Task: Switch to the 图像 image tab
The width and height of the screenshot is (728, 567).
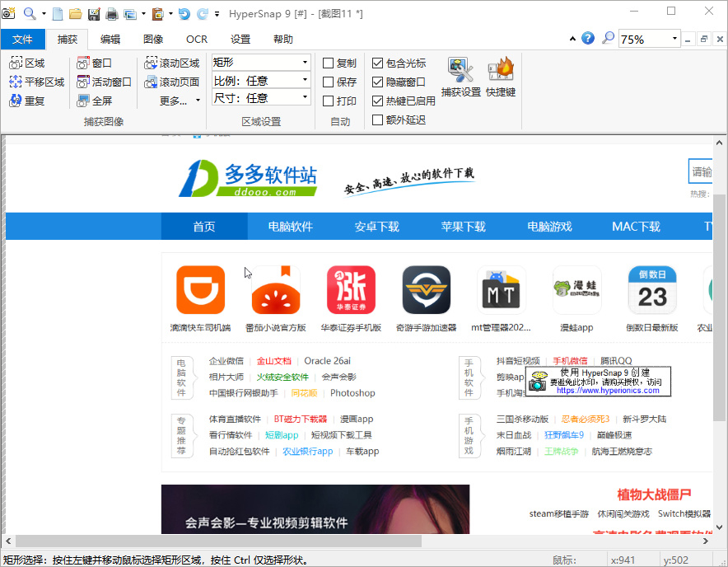Action: (x=153, y=39)
